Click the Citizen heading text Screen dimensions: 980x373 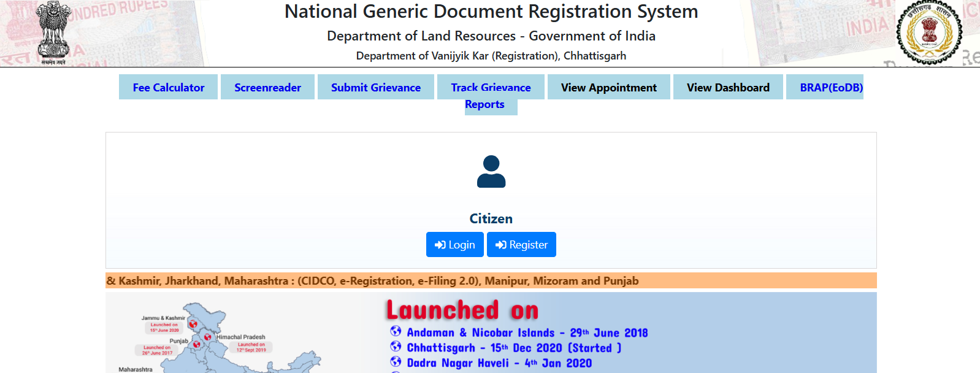click(491, 218)
